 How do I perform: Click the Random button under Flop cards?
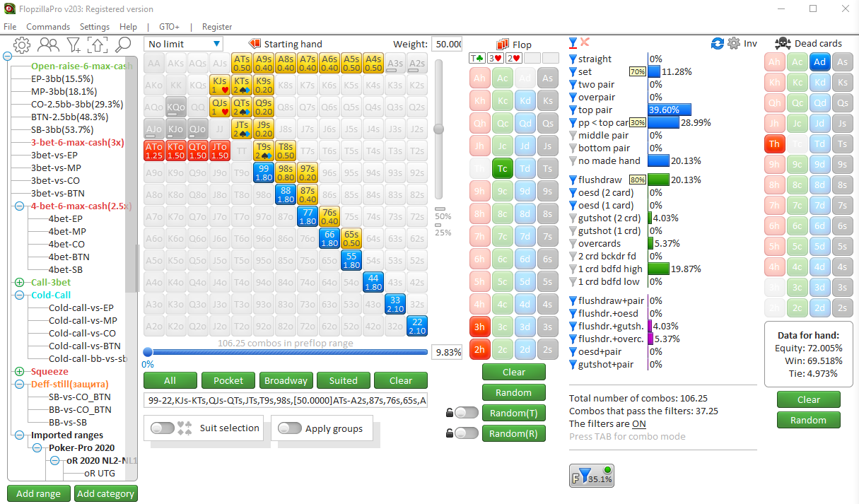[513, 392]
